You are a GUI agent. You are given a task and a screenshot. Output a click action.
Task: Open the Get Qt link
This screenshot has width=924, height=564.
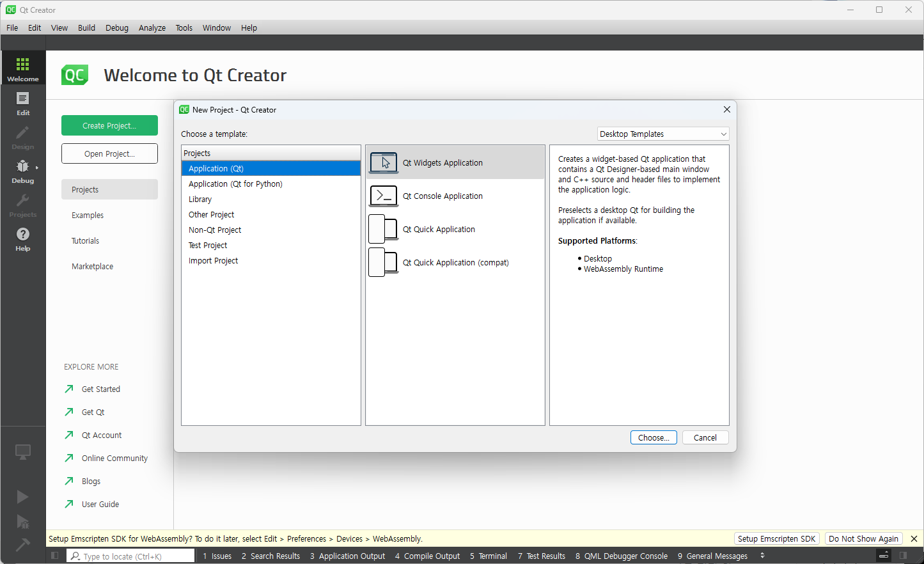point(93,412)
